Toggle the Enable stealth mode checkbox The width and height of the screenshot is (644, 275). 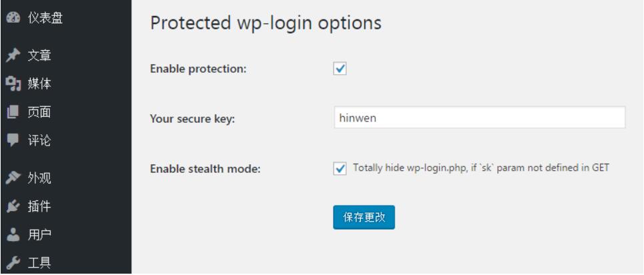click(x=339, y=168)
